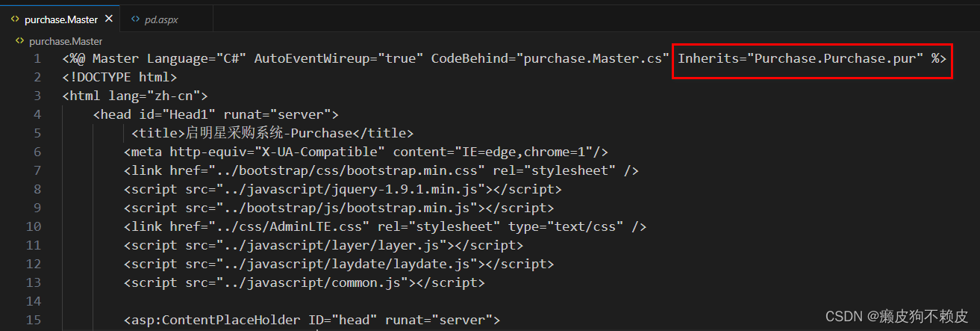Image resolution: width=980 pixels, height=331 pixels.
Task: Click the Inherits="Purchase.Purchase.pur" attribute text
Action: [x=800, y=58]
